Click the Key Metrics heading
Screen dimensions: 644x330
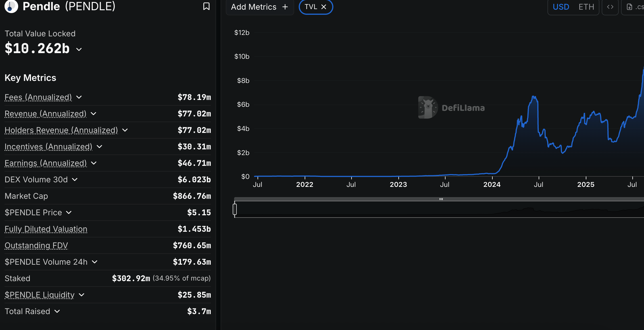30,78
